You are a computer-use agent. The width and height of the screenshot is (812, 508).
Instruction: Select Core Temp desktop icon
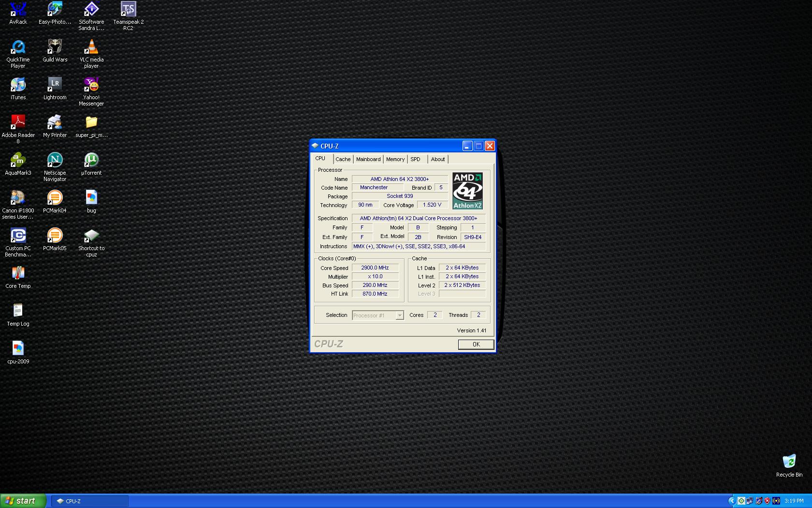18,277
